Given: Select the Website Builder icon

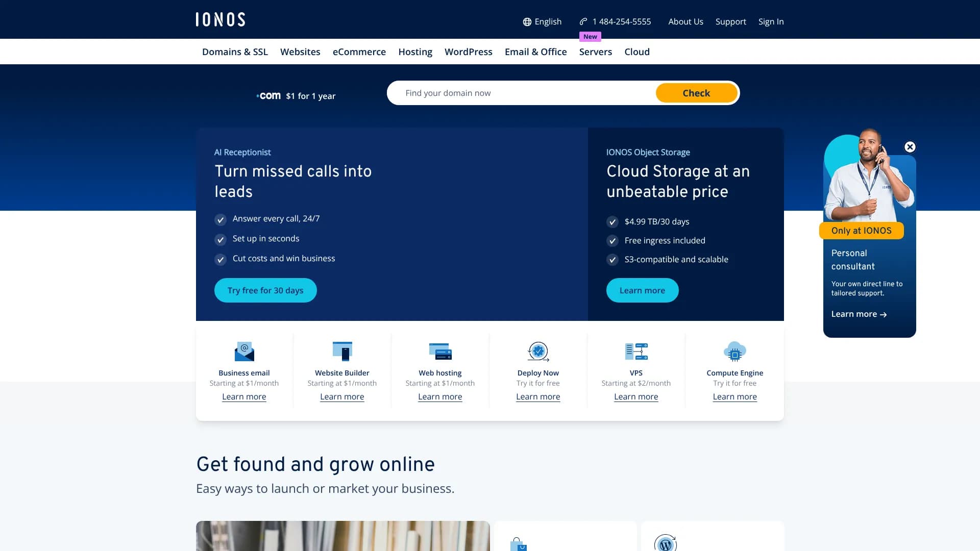Looking at the screenshot, I should [342, 351].
